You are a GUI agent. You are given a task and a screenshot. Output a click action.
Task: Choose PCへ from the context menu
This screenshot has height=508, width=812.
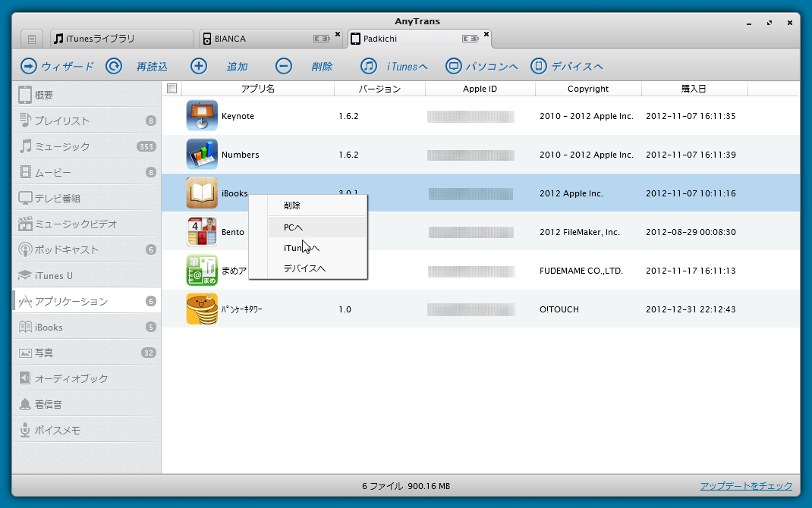point(308,227)
